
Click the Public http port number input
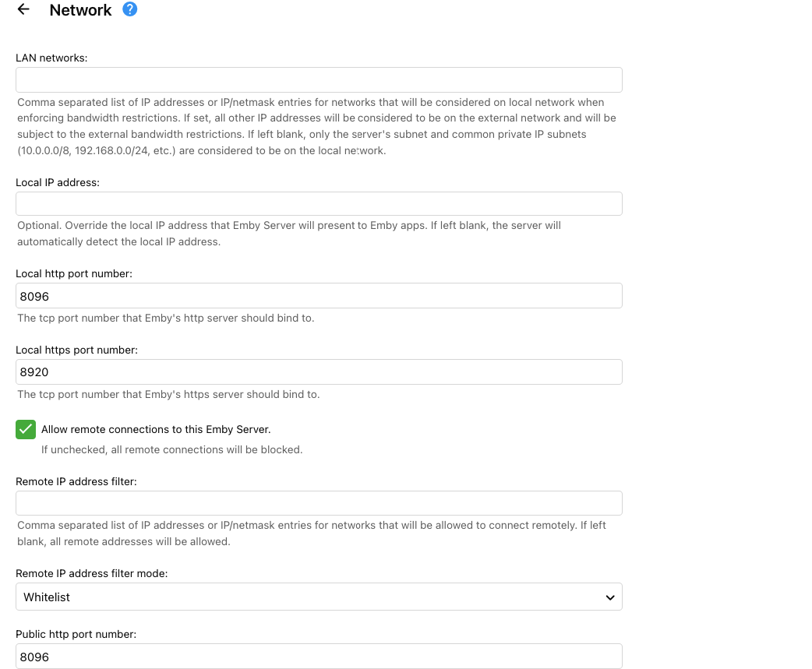click(319, 656)
